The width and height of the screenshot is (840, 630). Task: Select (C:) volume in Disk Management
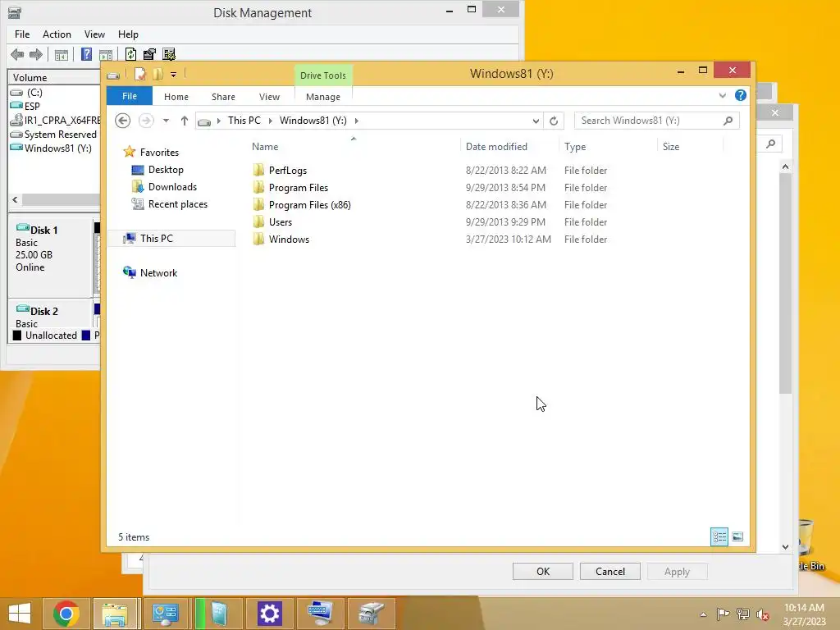[x=34, y=93]
